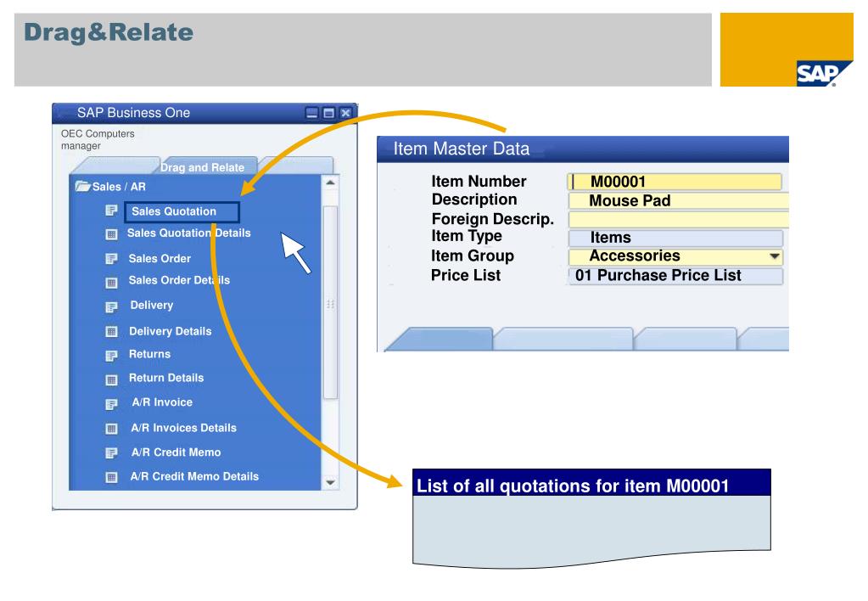Select the Returns entry
This screenshot has height=601, width=868.
149,354
